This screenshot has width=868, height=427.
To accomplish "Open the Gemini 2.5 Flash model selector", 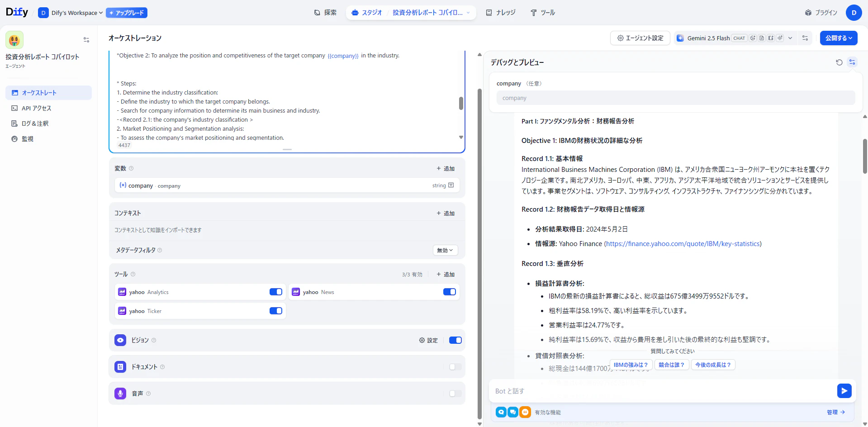I will (735, 38).
